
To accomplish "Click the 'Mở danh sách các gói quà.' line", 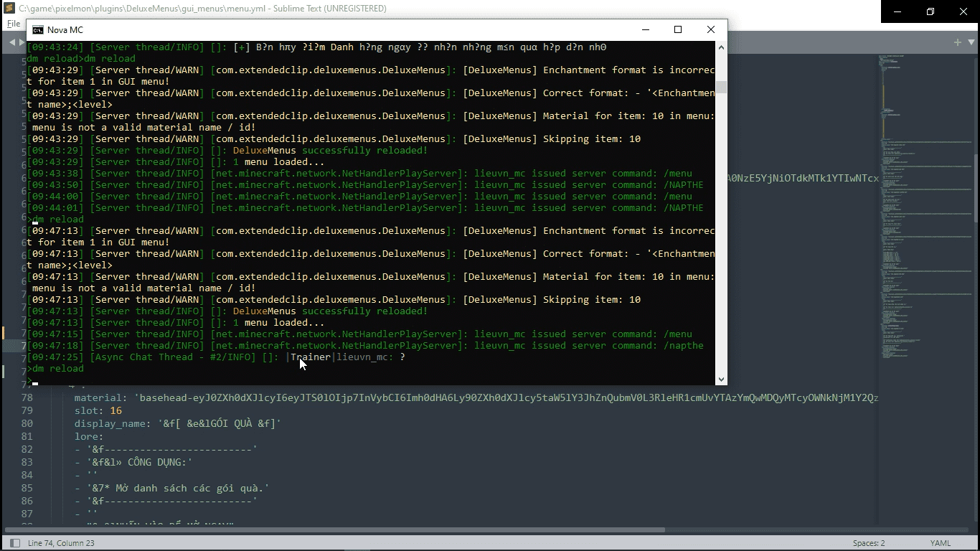I will [172, 488].
